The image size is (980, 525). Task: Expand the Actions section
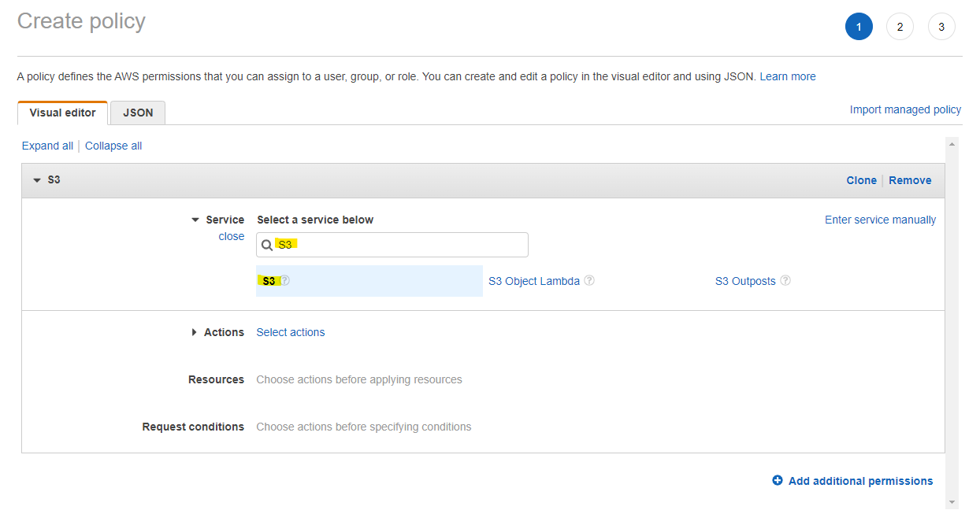click(x=195, y=332)
